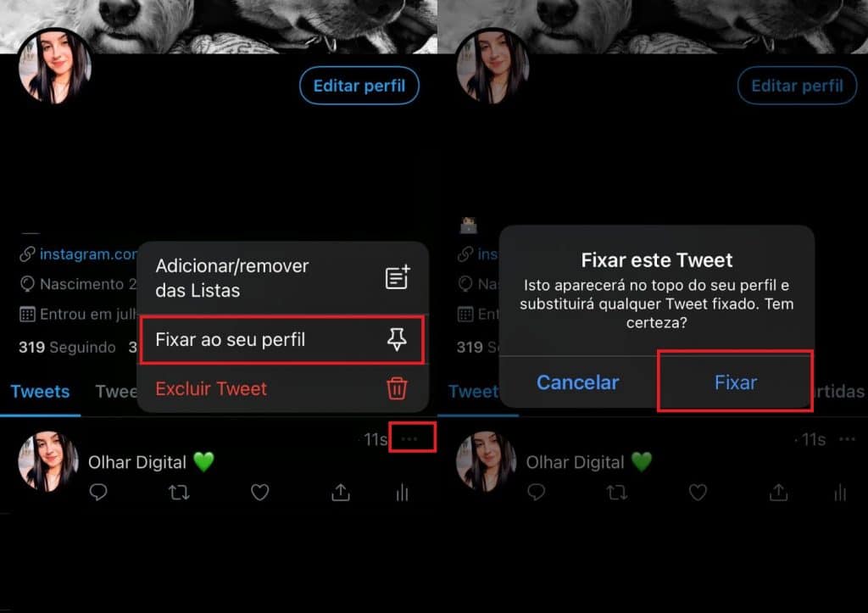The width and height of the screenshot is (868, 613).
Task: Switch to the left Tweets tab
Action: tap(40, 392)
